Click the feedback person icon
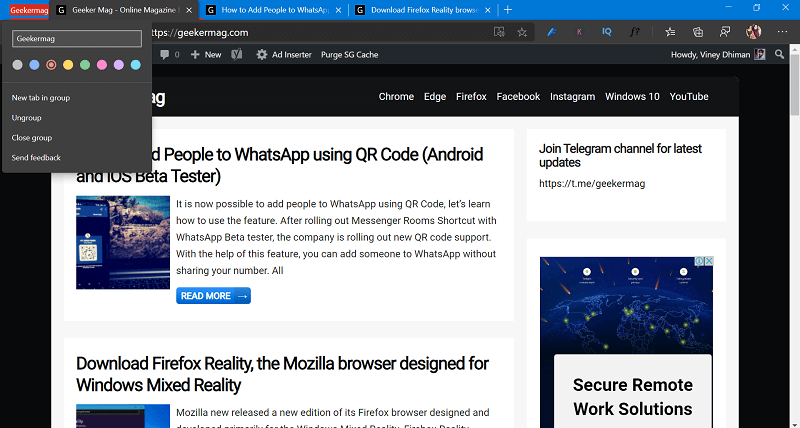 click(725, 32)
